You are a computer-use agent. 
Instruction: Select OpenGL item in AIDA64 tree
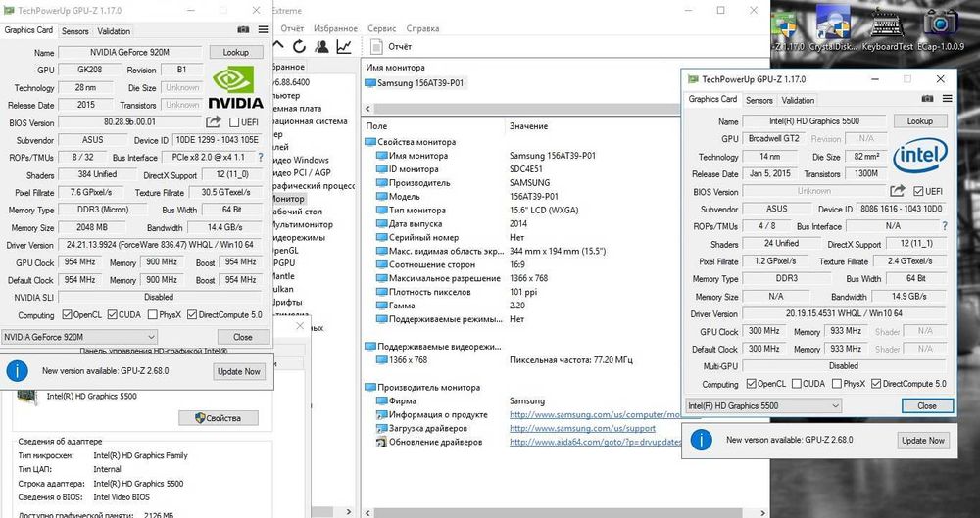coord(285,251)
